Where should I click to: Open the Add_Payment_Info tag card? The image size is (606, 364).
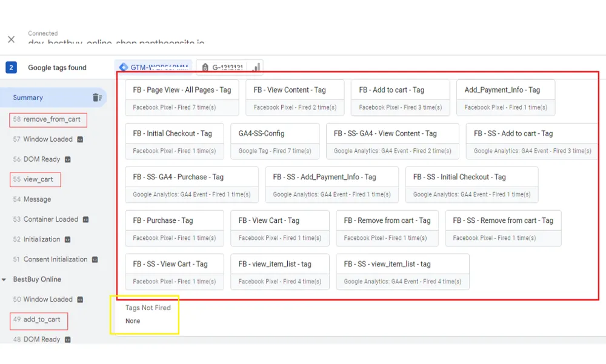click(506, 98)
